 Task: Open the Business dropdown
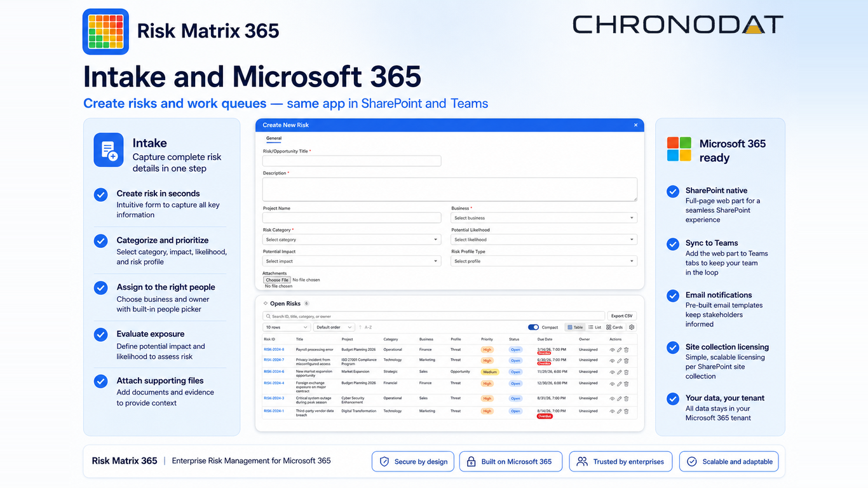click(x=544, y=218)
